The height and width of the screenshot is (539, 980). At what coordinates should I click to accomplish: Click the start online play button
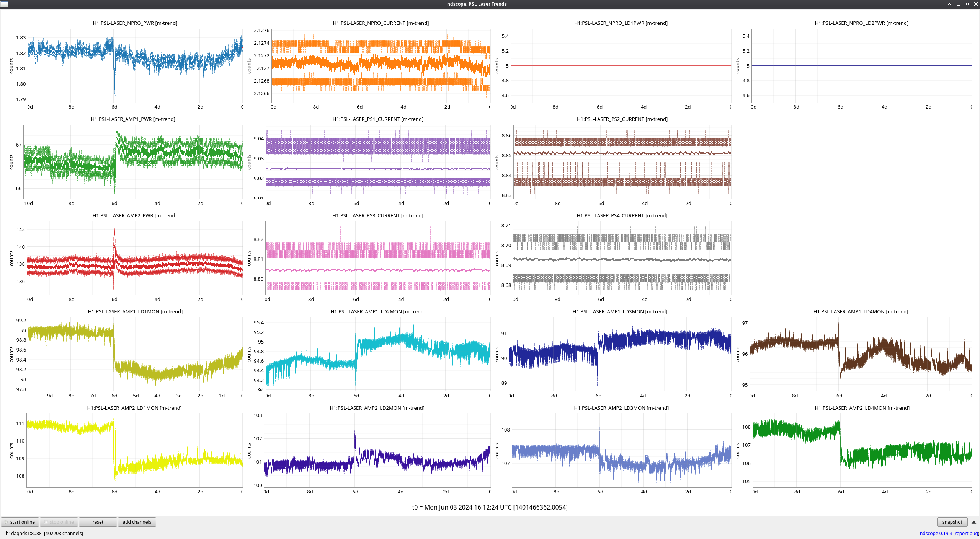tap(20, 522)
